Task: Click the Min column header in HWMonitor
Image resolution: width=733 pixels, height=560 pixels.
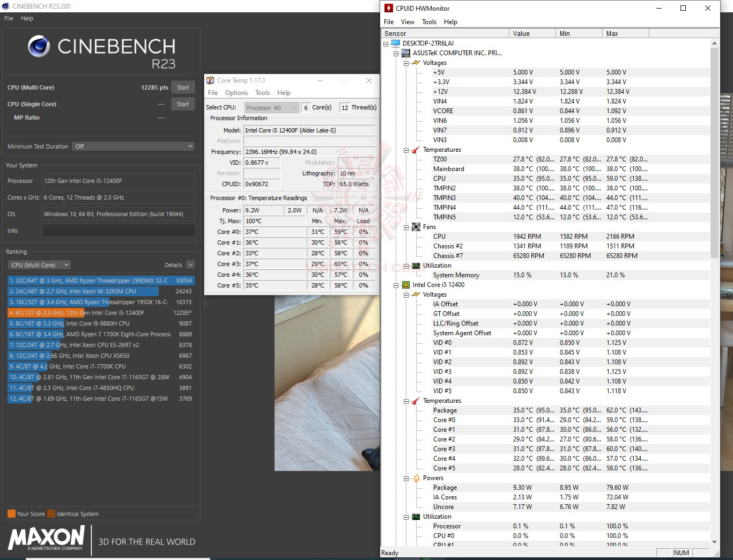Action: (579, 33)
